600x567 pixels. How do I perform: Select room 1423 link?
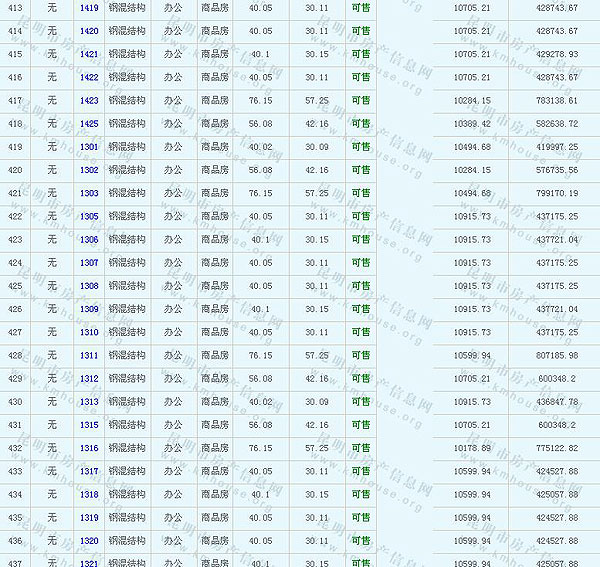[x=89, y=100]
